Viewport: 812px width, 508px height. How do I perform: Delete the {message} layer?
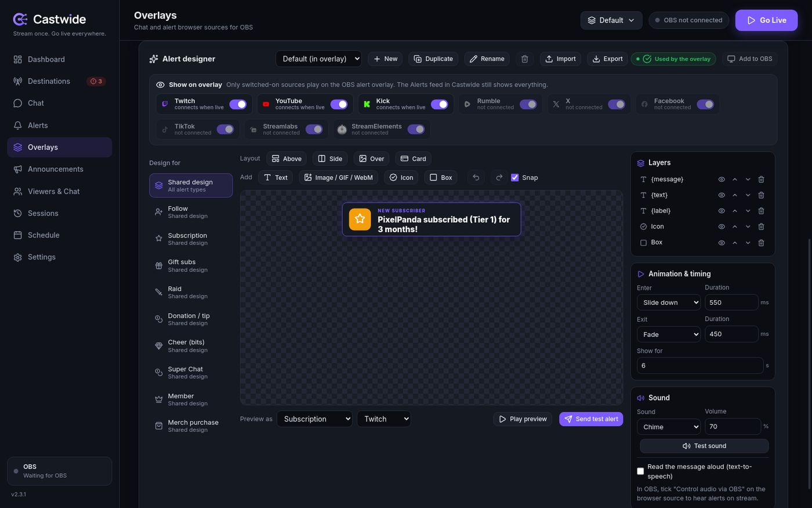tap(761, 179)
